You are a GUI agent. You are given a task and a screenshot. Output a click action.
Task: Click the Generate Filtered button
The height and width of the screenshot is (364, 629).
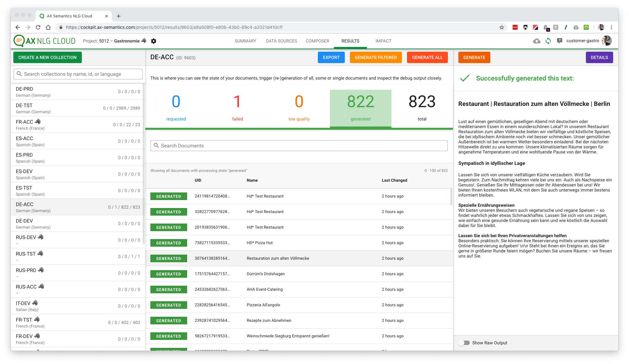(376, 57)
